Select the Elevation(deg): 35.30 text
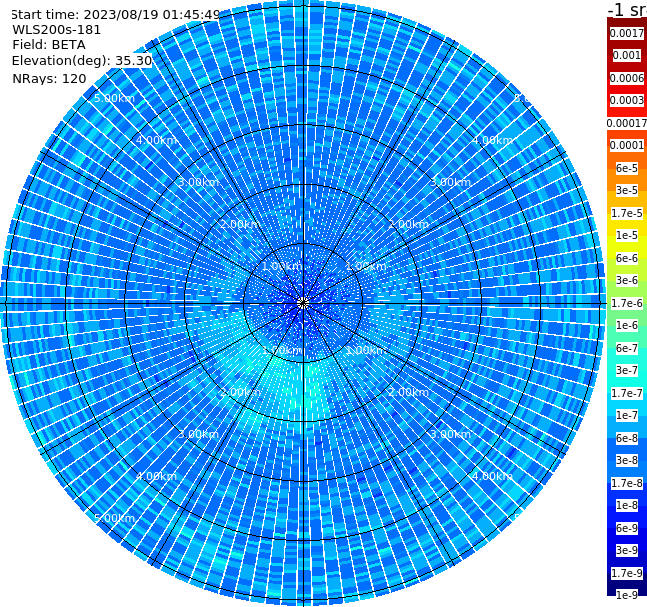This screenshot has height=607, width=647. [82, 61]
